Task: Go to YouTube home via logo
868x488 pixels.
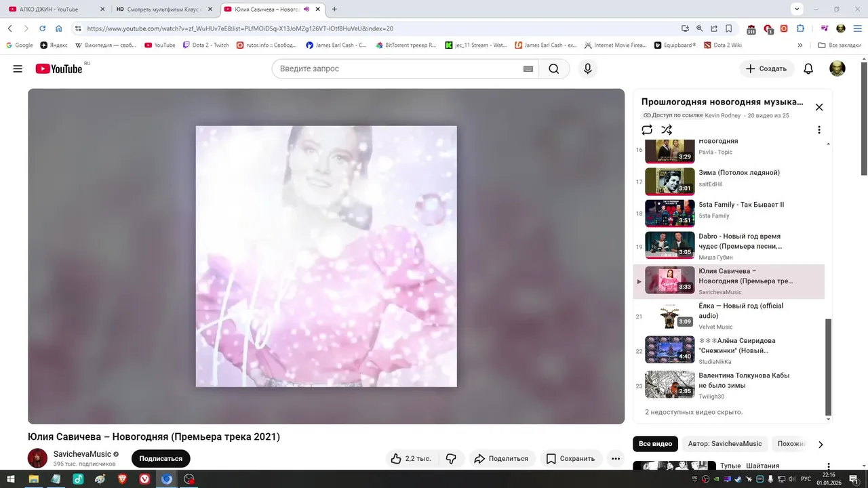Action: pos(59,68)
